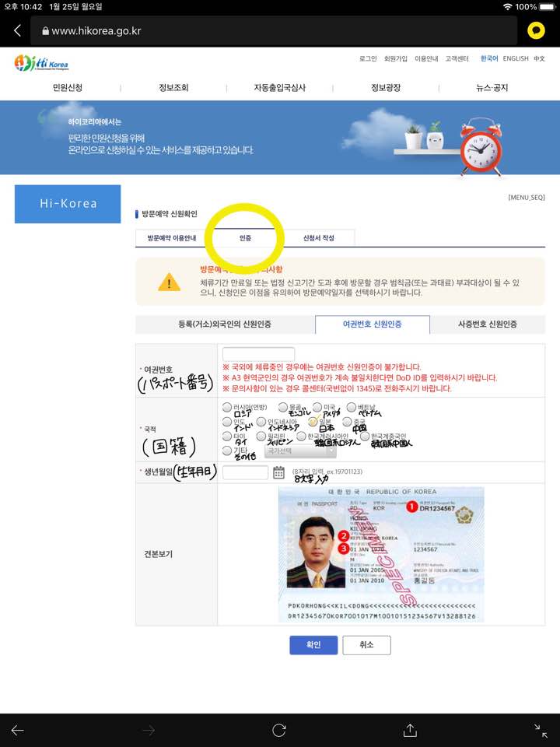Viewport: 560px width, 747px height.
Task: Select 등록(거소)외국인의 신원인증 tab
Action: coord(225,324)
